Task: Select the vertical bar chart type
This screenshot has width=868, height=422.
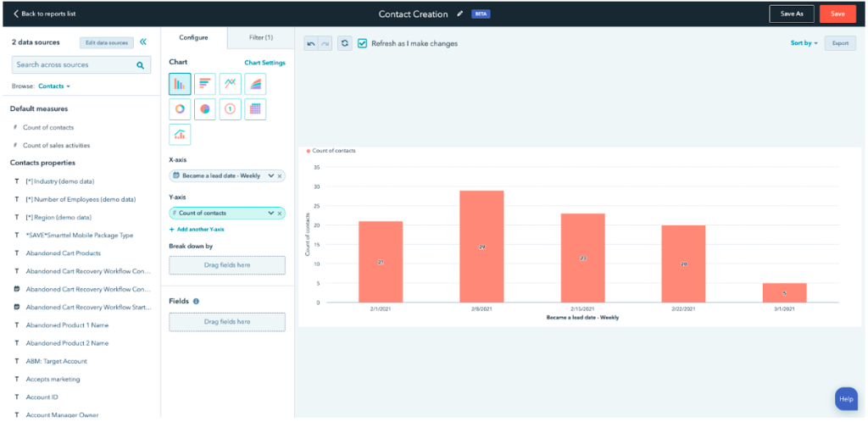Action: point(180,84)
